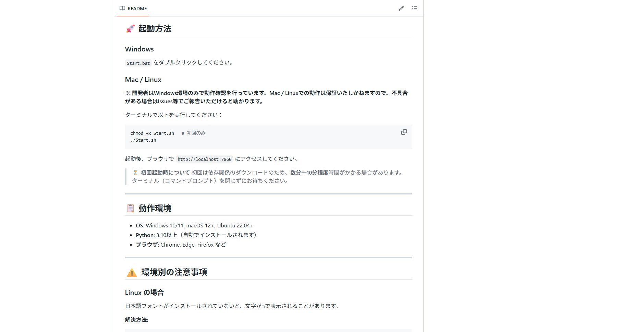The width and height of the screenshot is (644, 332).
Task: Copy the Start.sh code block
Action: click(404, 132)
